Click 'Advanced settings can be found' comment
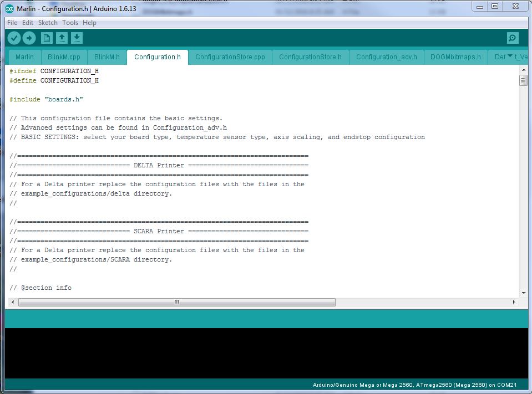 coord(118,127)
